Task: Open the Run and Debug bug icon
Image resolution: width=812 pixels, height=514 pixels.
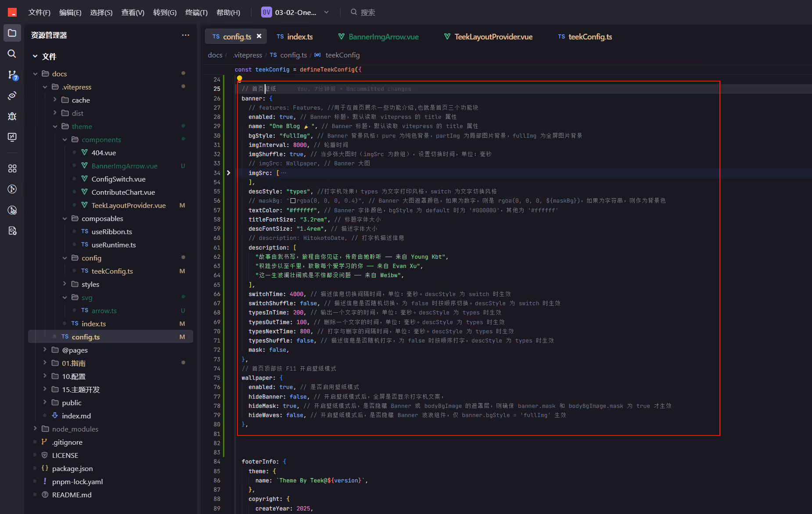Action: (12, 116)
